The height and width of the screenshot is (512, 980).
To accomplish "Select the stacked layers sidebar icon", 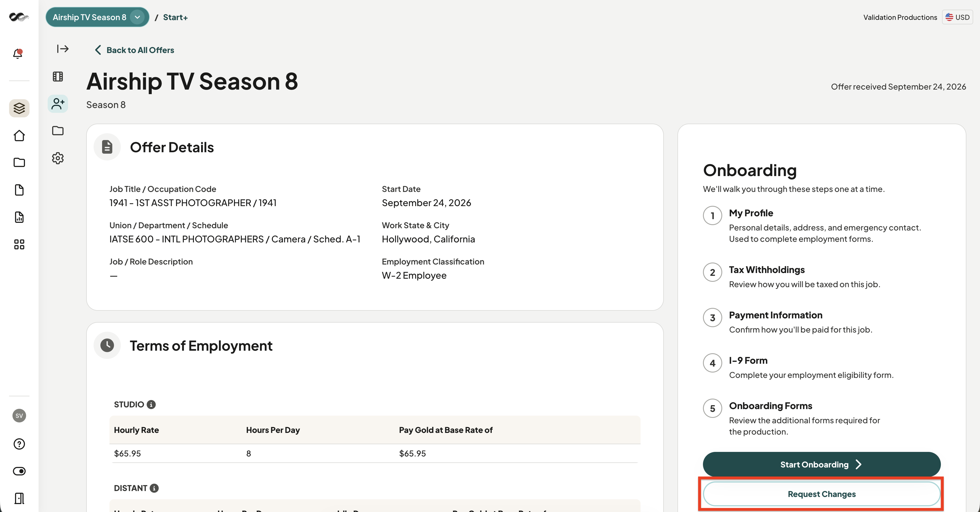I will 19,108.
